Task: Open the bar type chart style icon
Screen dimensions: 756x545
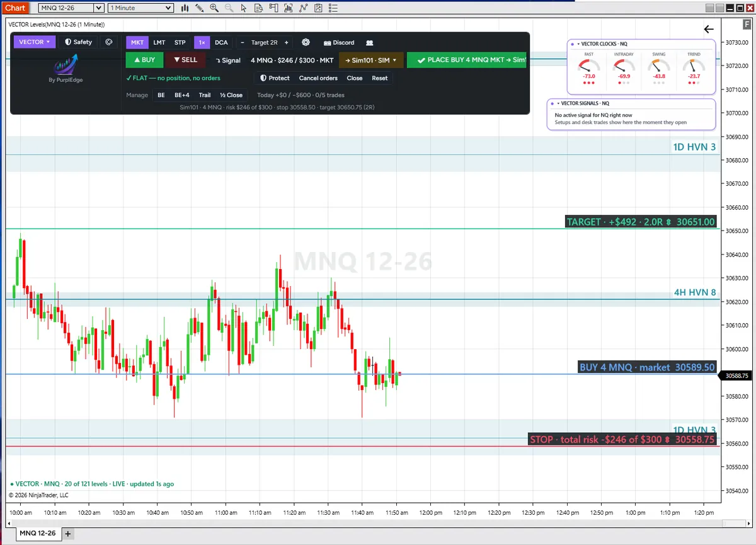Action: coord(185,8)
